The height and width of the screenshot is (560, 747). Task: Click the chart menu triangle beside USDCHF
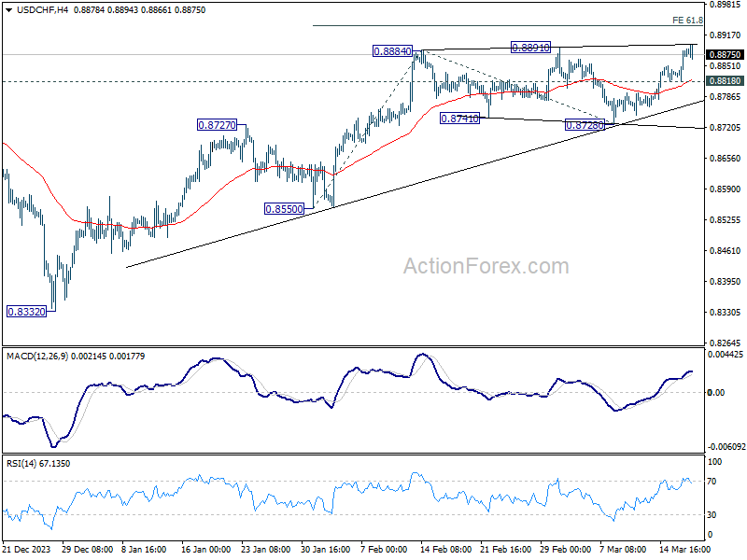point(8,10)
